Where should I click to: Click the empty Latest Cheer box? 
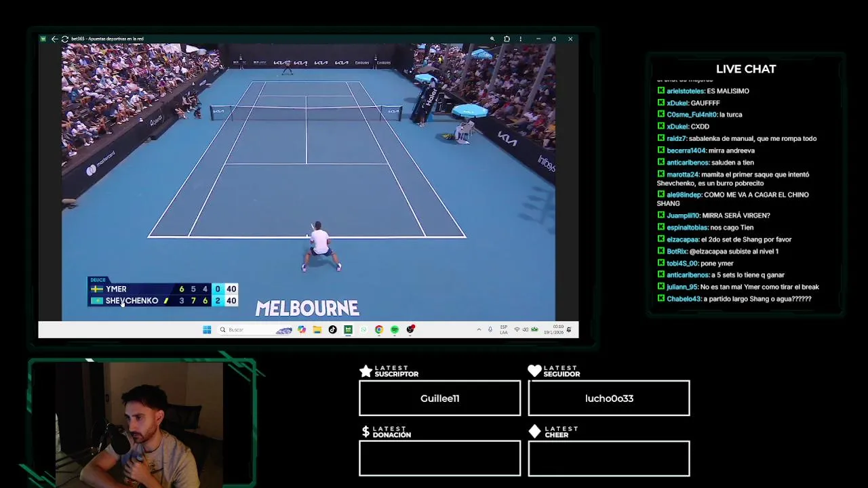pyautogui.click(x=609, y=458)
